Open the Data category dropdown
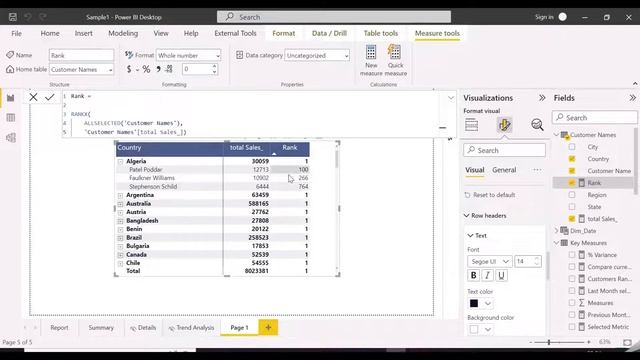 (317, 55)
